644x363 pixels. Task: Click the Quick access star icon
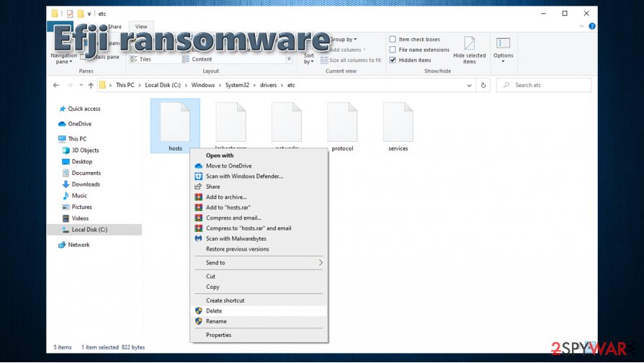click(63, 109)
